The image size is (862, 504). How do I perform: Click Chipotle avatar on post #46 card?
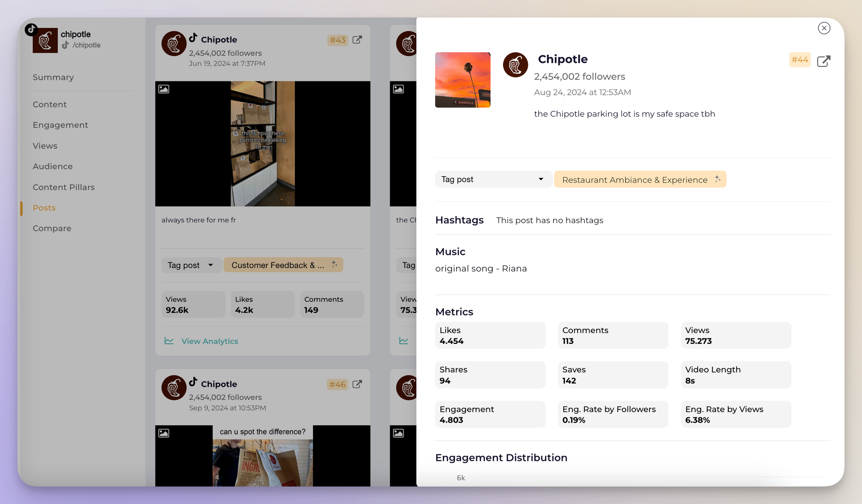[x=174, y=387]
